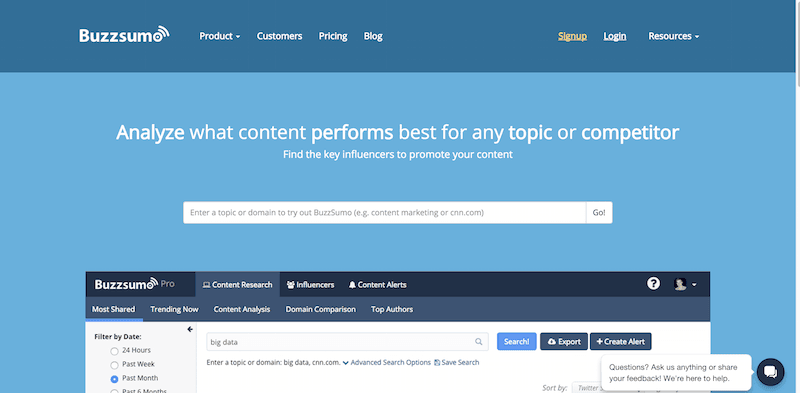Open the Pricing page

pos(333,36)
